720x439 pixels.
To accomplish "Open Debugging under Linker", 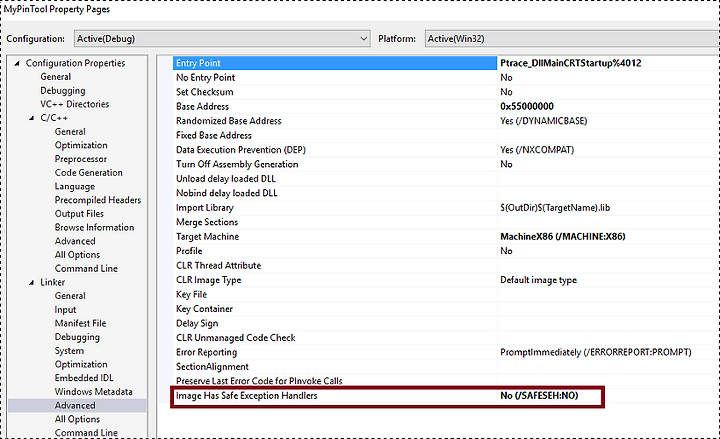I will (77, 337).
